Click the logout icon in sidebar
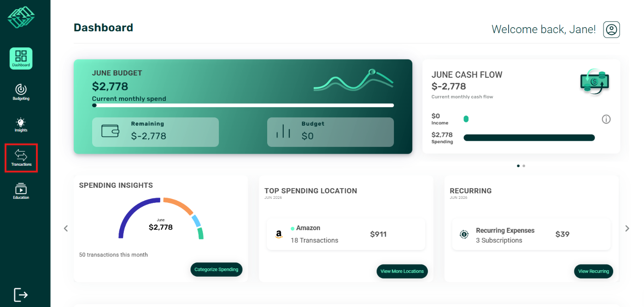The height and width of the screenshot is (307, 644). coord(21,295)
